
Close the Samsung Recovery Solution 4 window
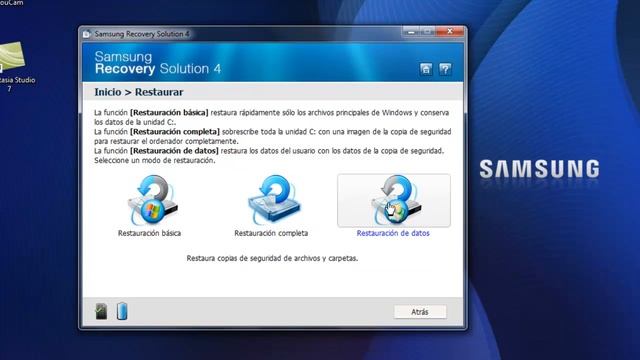point(450,31)
